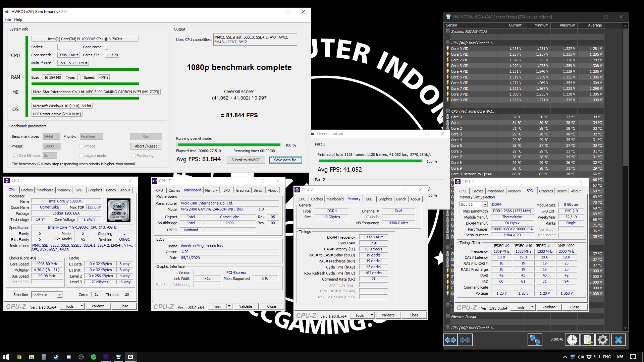
Task: Open the Preset 1080p dropdown
Action: pyautogui.click(x=52, y=146)
